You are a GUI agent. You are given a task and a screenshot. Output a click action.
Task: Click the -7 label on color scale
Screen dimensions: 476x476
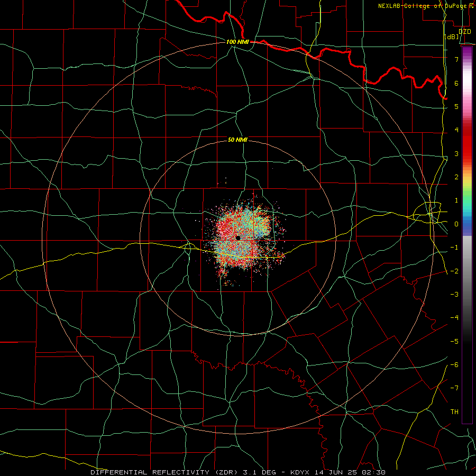pos(454,388)
